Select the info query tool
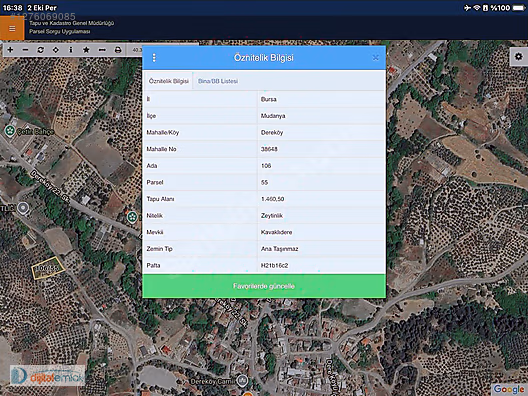Screen dimensions: 528x396 tap(71, 50)
